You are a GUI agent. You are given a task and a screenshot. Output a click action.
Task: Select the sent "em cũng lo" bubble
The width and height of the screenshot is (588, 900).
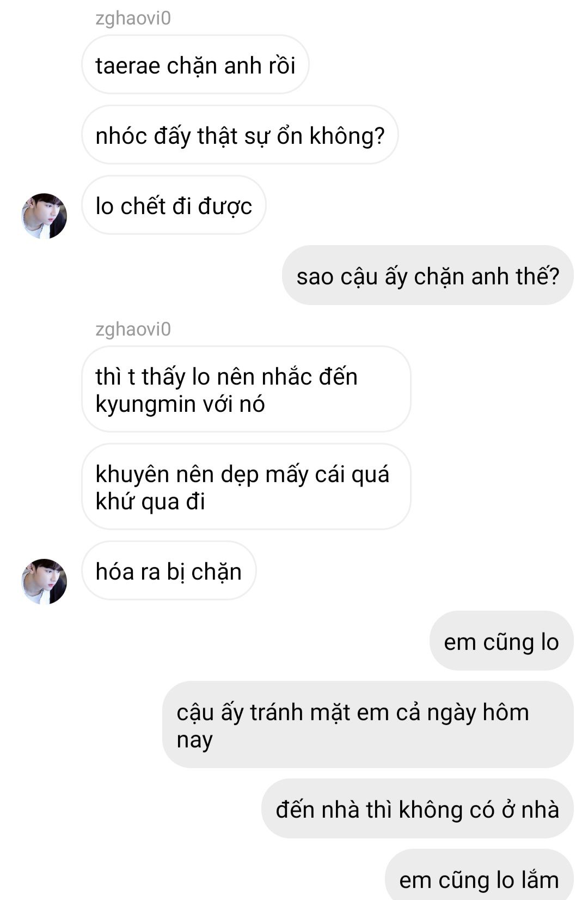(x=501, y=641)
